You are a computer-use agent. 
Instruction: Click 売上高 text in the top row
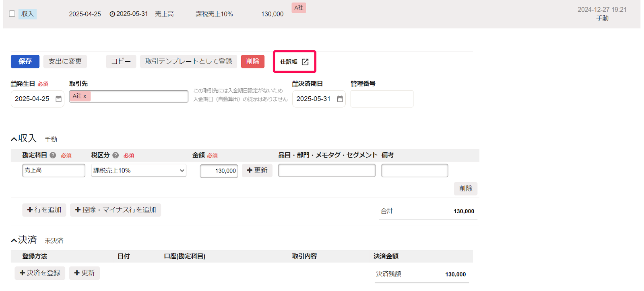[x=164, y=14]
